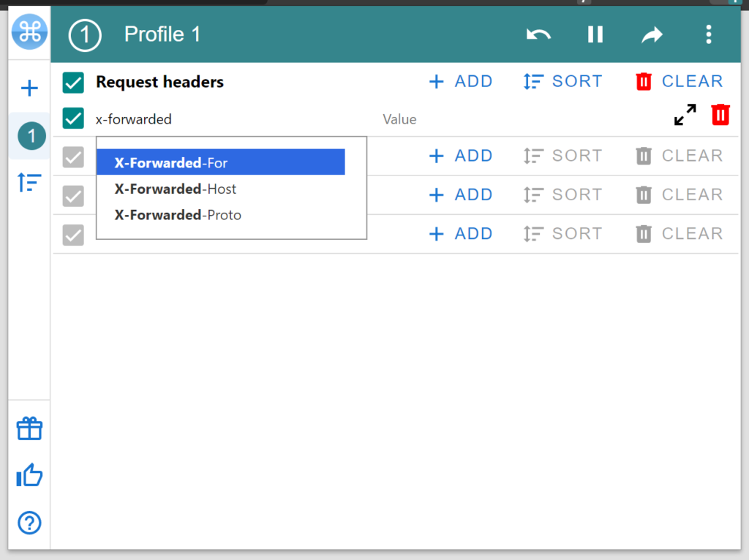The image size is (749, 560).
Task: Click the share profile arrow icon
Action: pos(652,34)
